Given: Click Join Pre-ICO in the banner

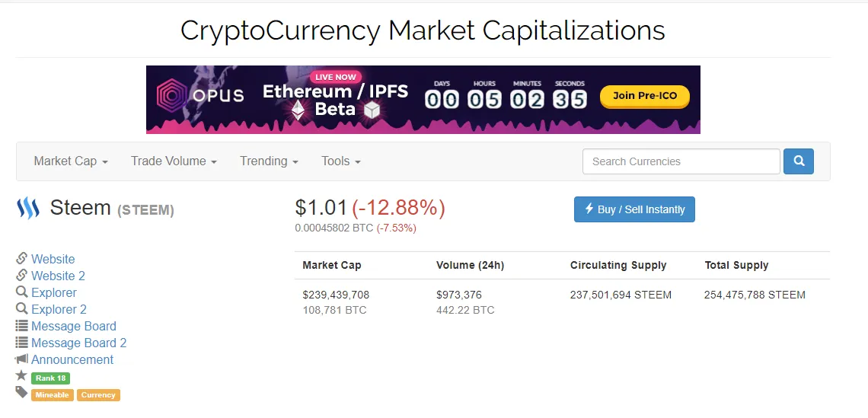Looking at the screenshot, I should (645, 97).
